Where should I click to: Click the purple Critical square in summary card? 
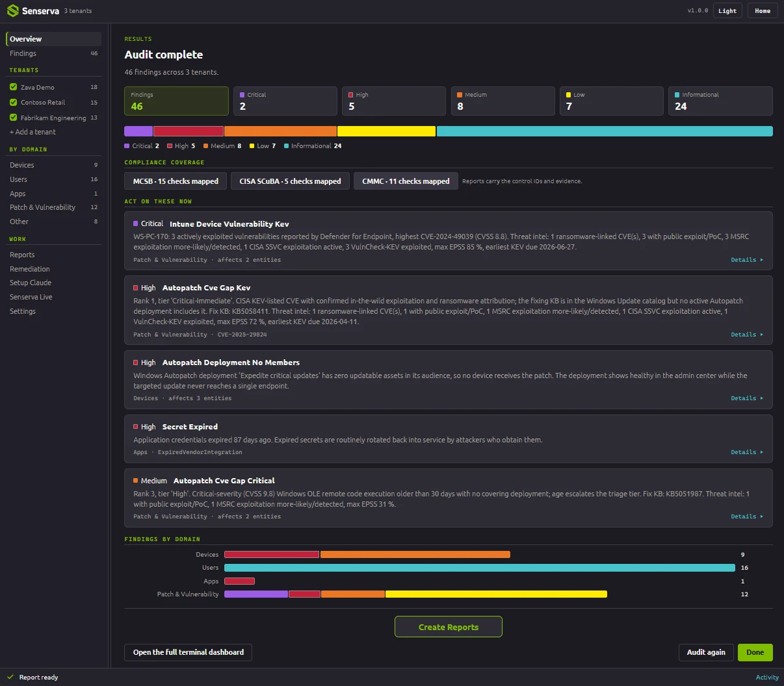242,95
